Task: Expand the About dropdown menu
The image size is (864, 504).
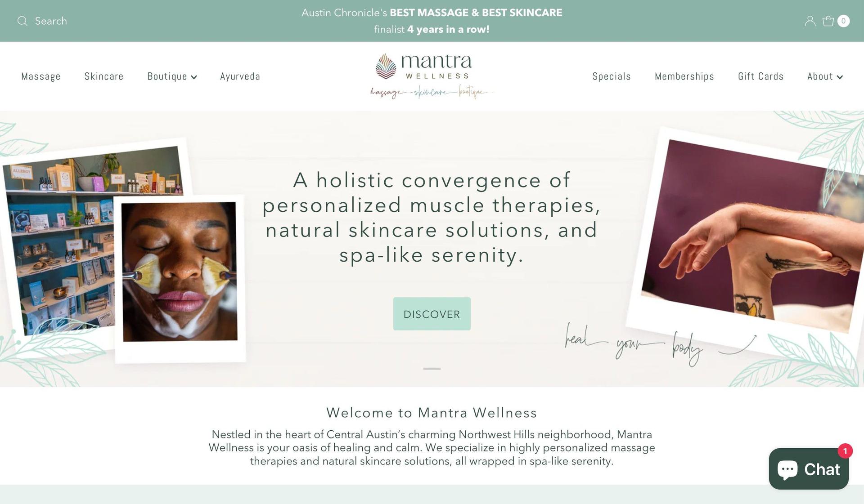Action: click(x=825, y=77)
